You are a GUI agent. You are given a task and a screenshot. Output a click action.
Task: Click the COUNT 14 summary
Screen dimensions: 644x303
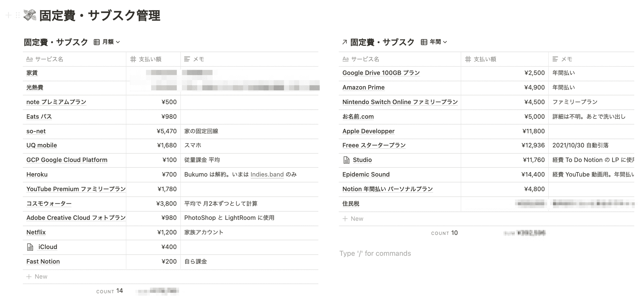pos(109,291)
